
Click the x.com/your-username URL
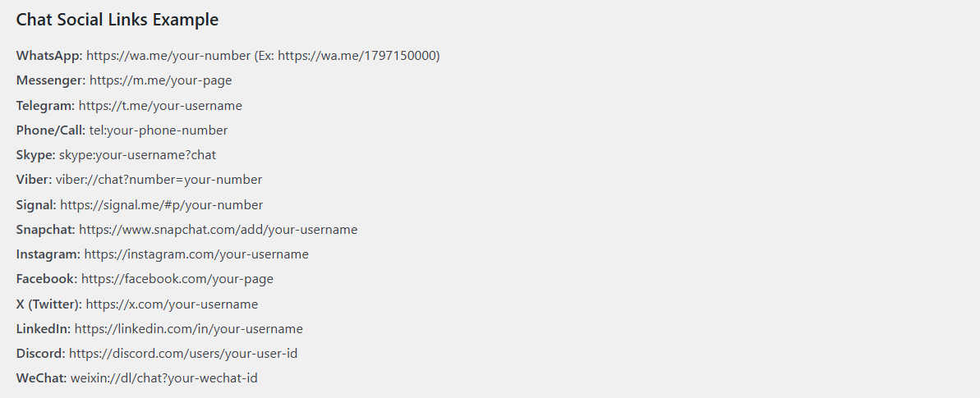tap(172, 304)
